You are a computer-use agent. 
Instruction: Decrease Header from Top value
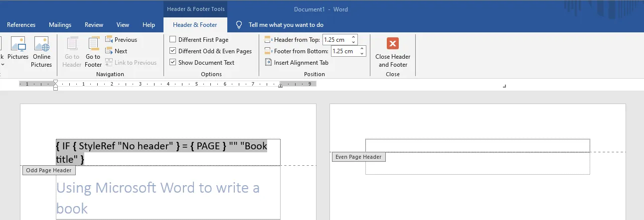click(353, 42)
